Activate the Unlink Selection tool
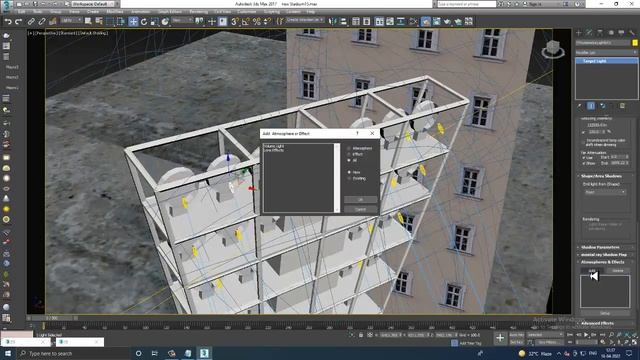 42,21
